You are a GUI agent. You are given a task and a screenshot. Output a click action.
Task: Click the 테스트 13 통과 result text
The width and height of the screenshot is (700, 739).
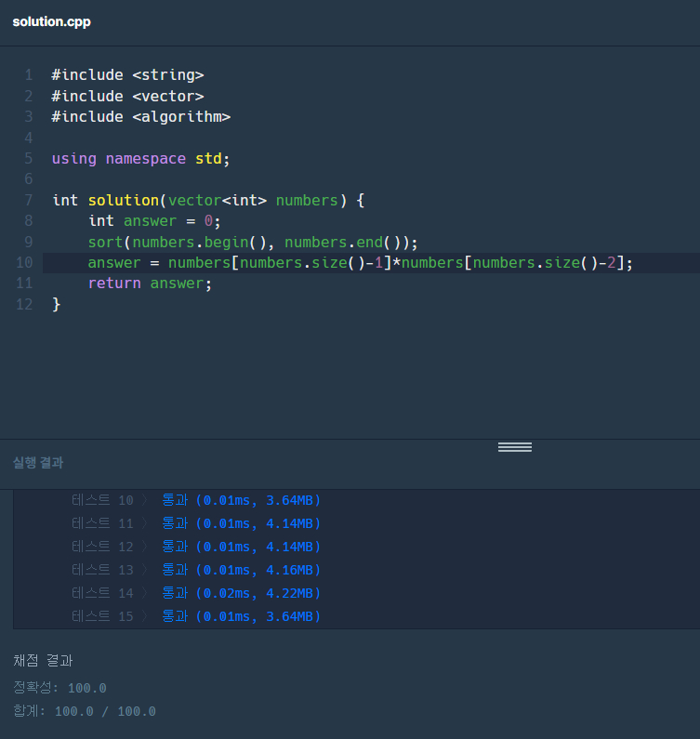241,570
